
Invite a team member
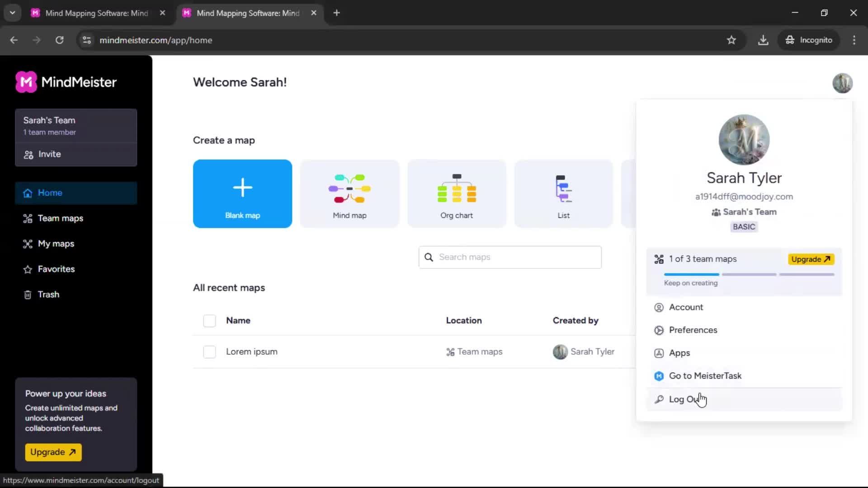point(76,155)
